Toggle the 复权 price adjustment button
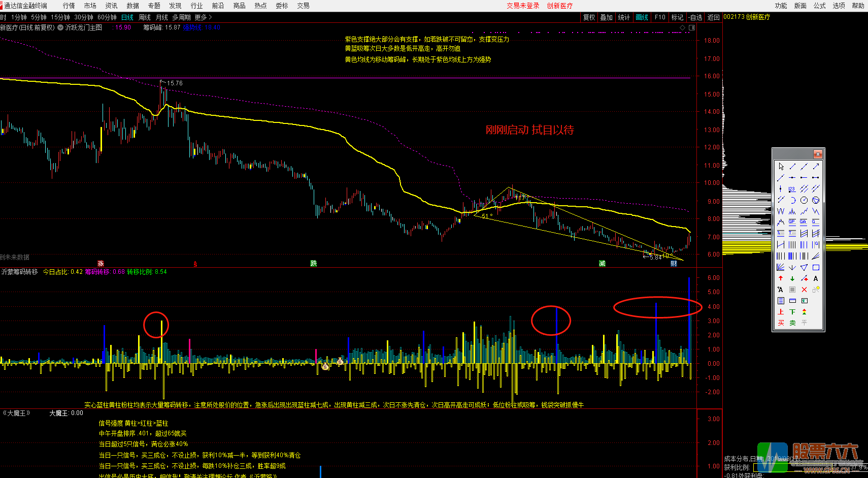The width and height of the screenshot is (868, 478). (x=589, y=17)
